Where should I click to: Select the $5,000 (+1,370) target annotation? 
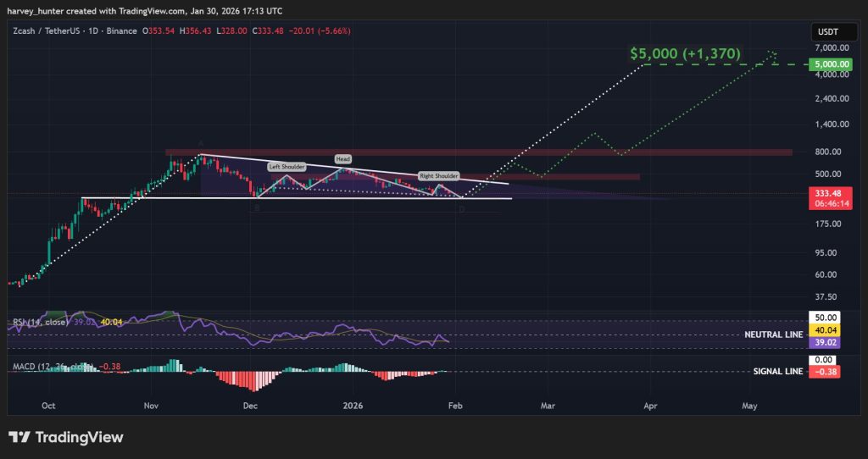tap(685, 53)
